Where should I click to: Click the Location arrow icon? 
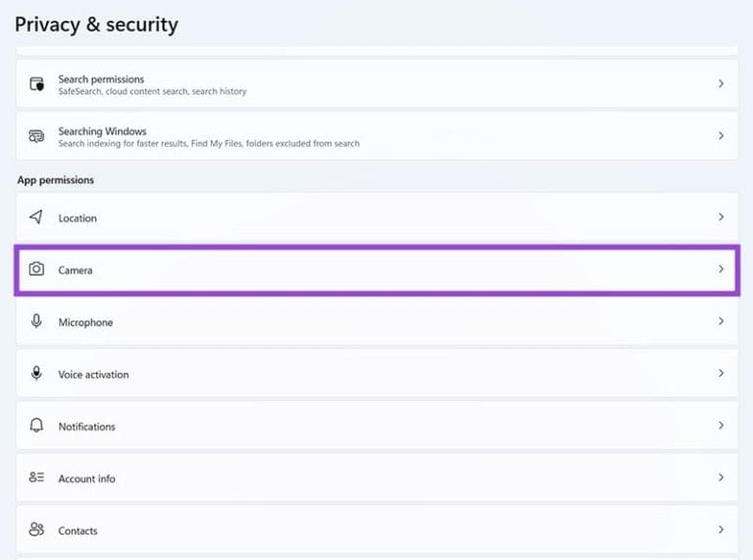pos(36,217)
